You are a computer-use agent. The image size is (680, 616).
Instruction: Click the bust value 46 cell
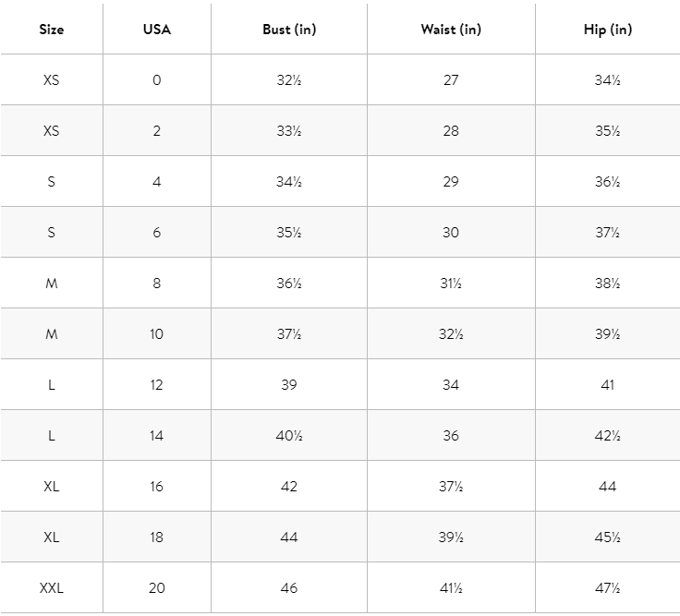(x=289, y=587)
